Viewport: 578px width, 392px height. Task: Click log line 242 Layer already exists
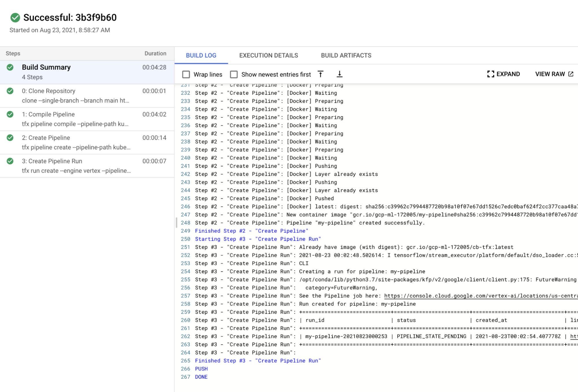pyautogui.click(x=286, y=174)
